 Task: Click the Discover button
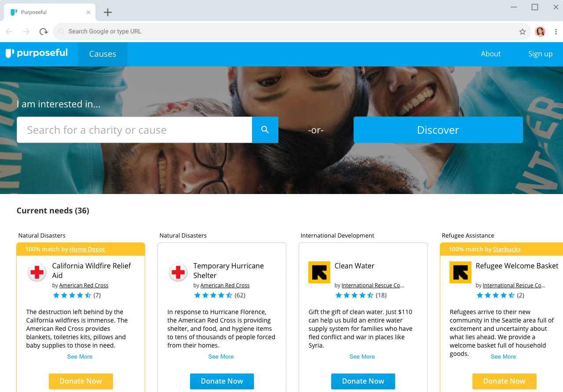(x=438, y=130)
